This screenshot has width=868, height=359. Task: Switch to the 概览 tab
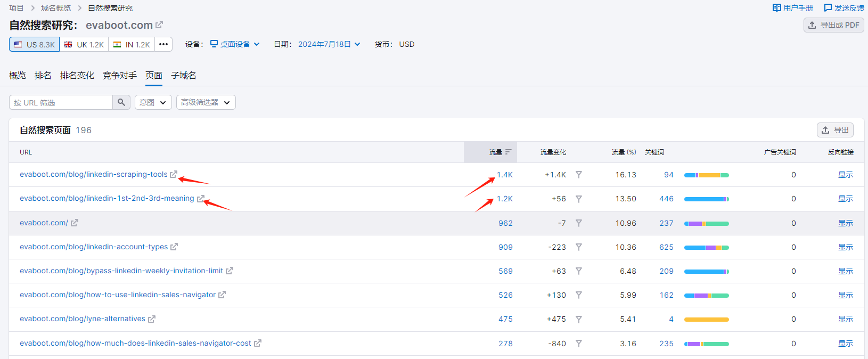click(x=18, y=76)
